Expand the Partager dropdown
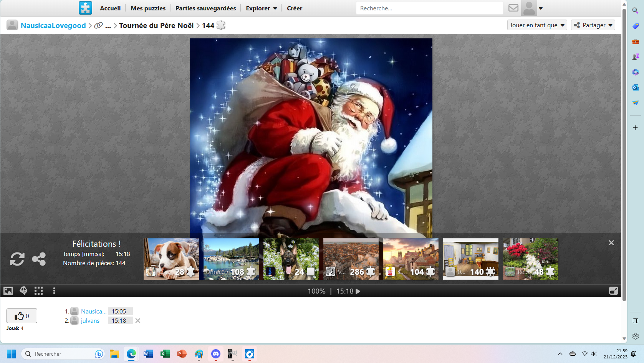Image resolution: width=644 pixels, height=363 pixels. tap(593, 25)
